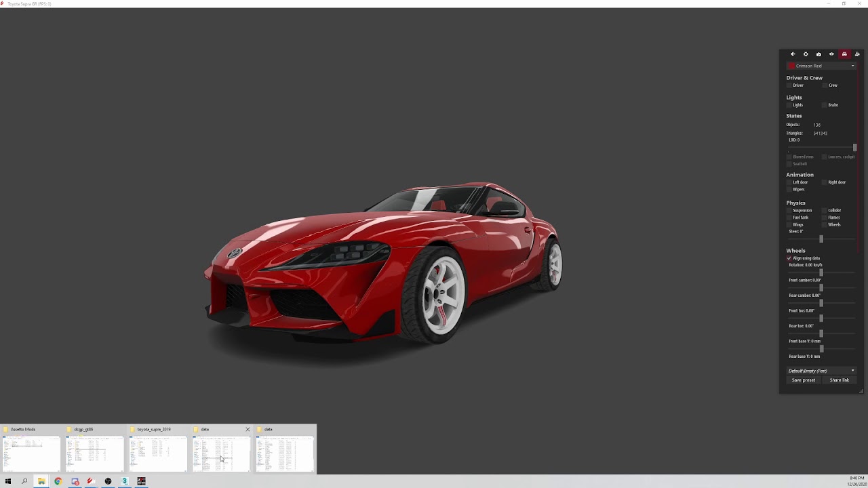Open the 3ds Max taskbar icon
Screen dimensions: 868x488
click(125, 481)
